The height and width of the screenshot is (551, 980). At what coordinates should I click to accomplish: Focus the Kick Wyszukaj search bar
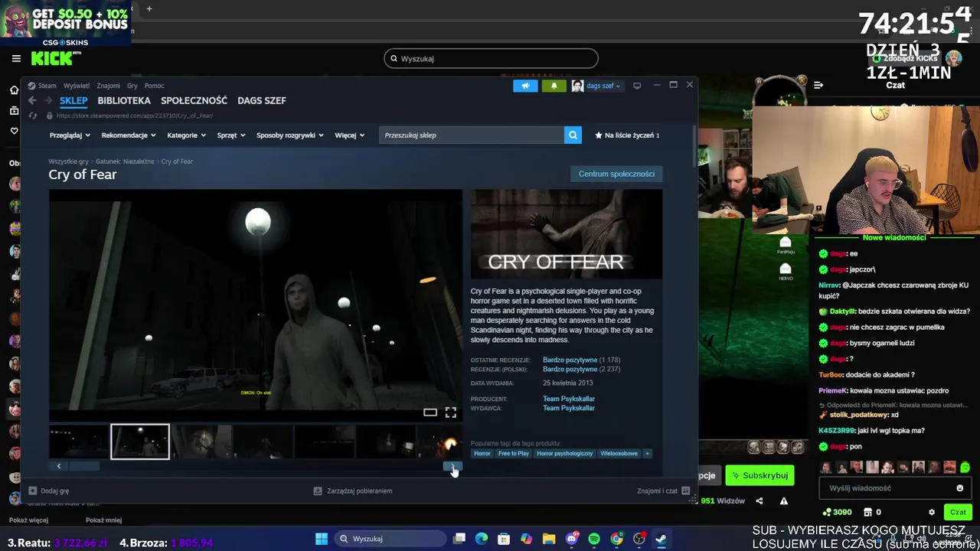pyautogui.click(x=491, y=58)
